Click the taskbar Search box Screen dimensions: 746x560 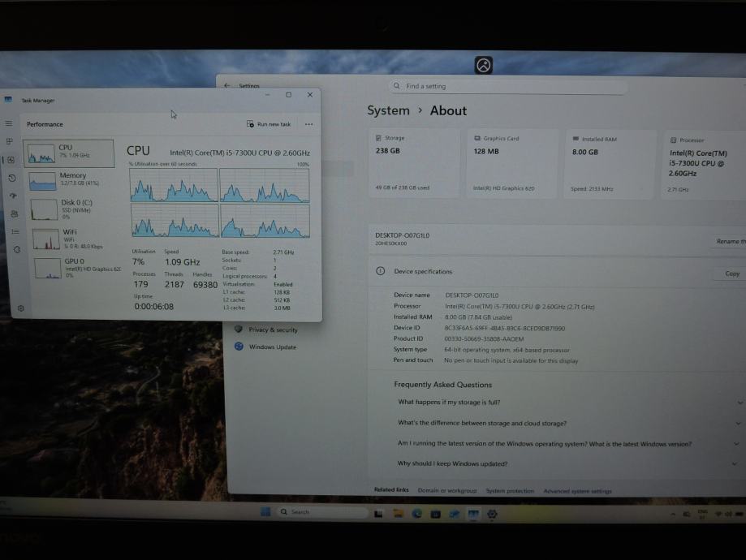[322, 512]
